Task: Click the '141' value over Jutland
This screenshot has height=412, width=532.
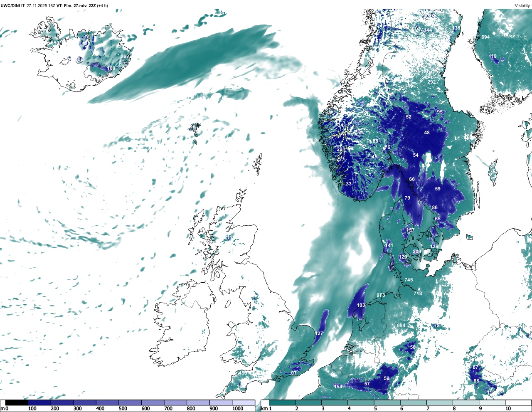Action: (389, 246)
